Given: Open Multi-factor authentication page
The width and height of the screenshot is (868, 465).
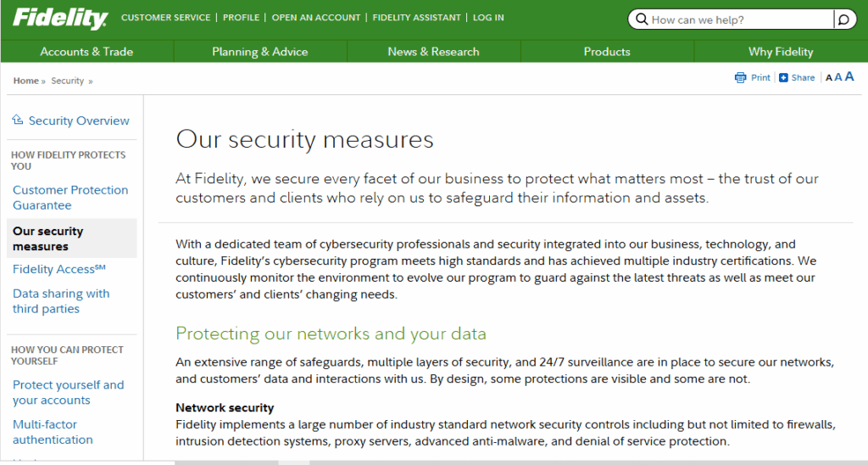Looking at the screenshot, I should click(x=53, y=432).
